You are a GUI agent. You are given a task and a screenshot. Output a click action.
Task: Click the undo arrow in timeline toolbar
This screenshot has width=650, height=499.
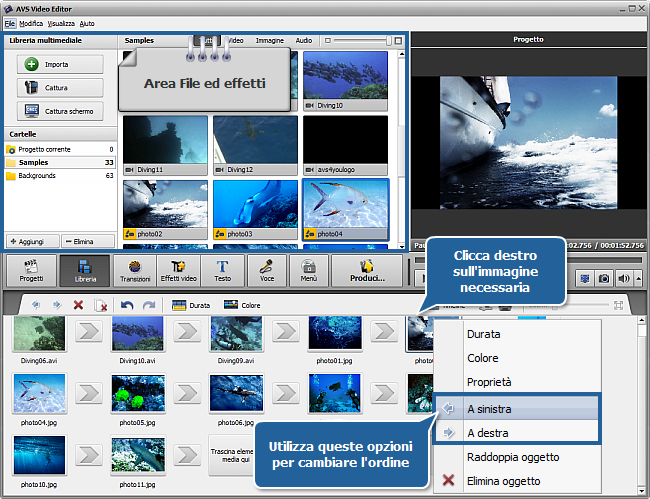point(127,305)
